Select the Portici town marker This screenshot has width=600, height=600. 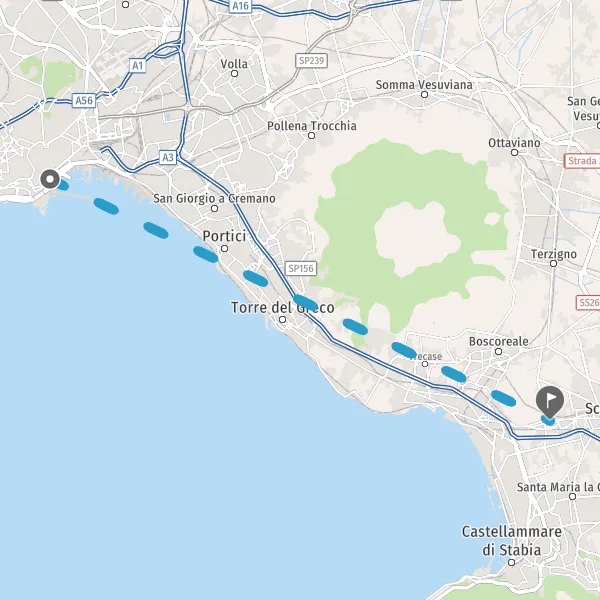[225, 249]
